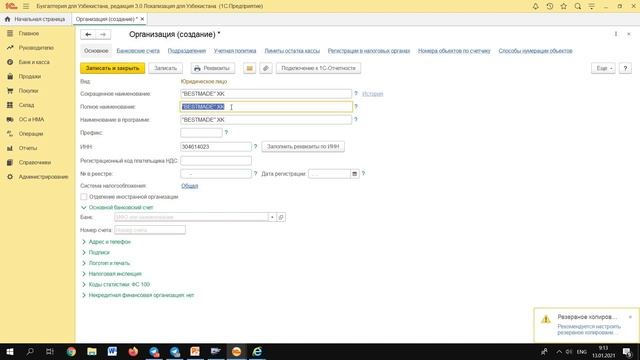Click the open-bank button next to Банк dropdown
The height and width of the screenshot is (360, 640).
pos(281,217)
